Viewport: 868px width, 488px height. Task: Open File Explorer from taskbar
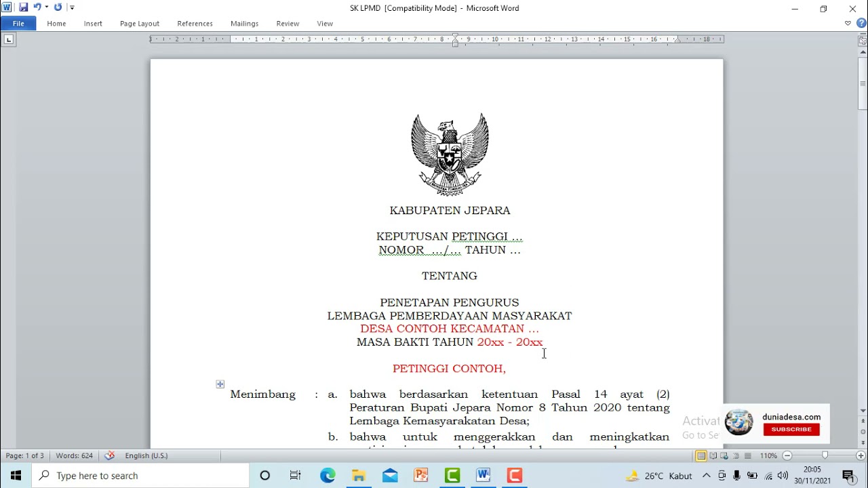pyautogui.click(x=359, y=476)
